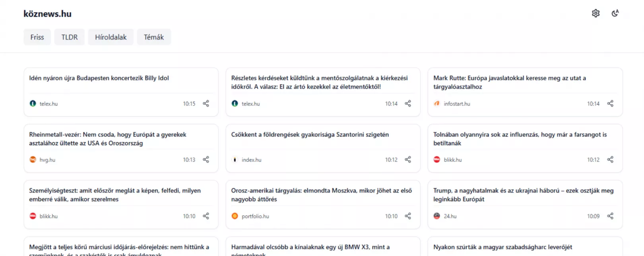Open Személyiségteszt headline
644x256 pixels.
(115, 195)
